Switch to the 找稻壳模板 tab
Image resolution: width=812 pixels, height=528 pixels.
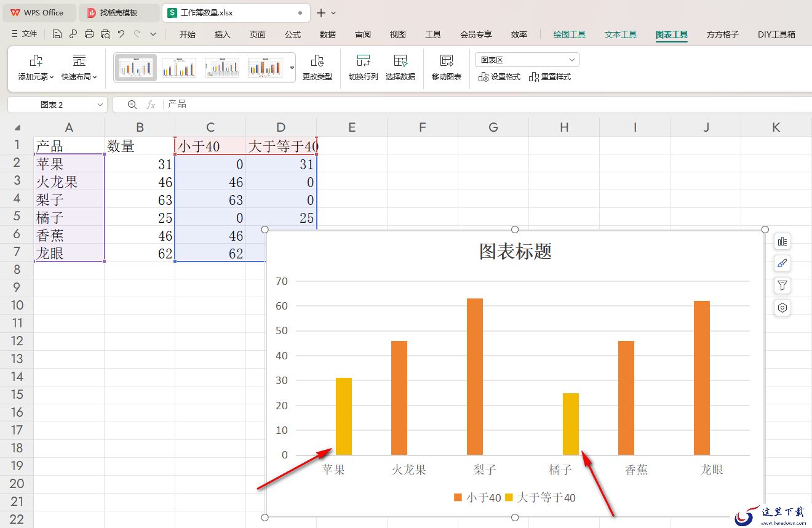pyautogui.click(x=119, y=12)
